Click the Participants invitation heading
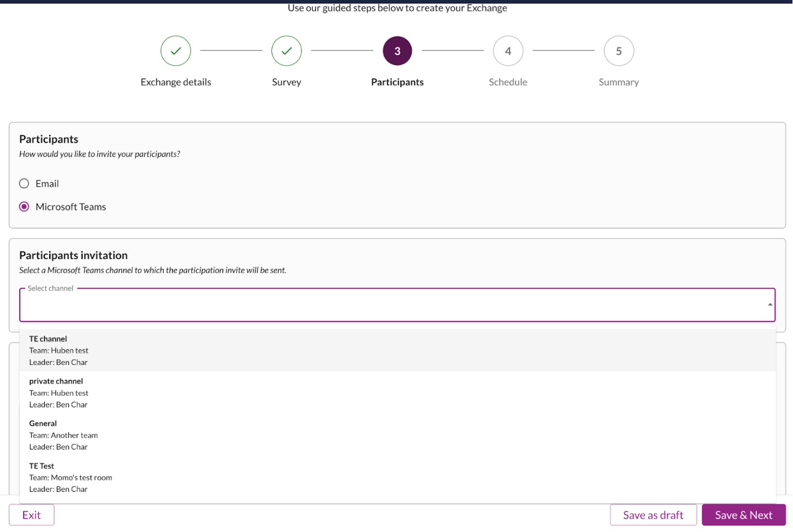Image resolution: width=793 pixels, height=532 pixels. click(x=73, y=255)
